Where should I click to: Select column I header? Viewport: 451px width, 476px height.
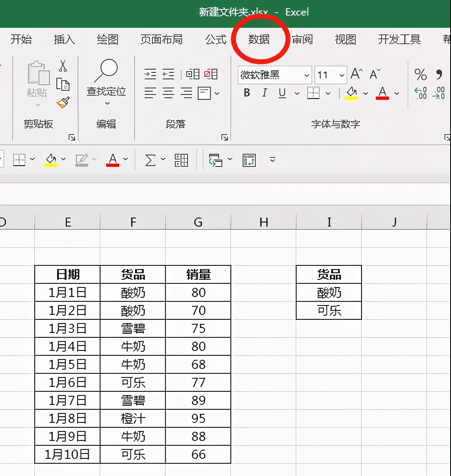pyautogui.click(x=329, y=222)
